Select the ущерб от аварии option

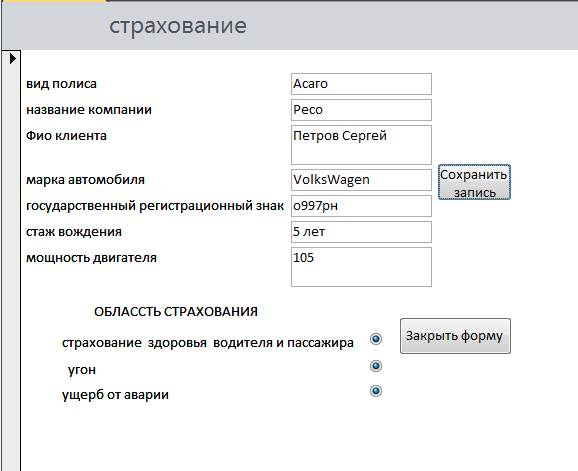(376, 391)
